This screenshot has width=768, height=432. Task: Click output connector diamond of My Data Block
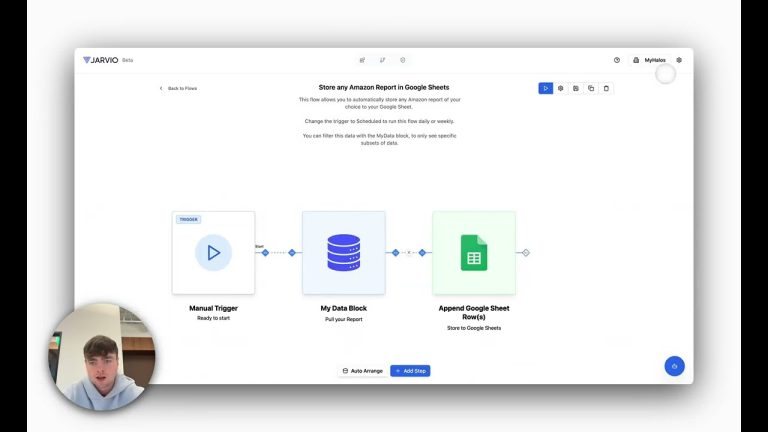coord(396,253)
